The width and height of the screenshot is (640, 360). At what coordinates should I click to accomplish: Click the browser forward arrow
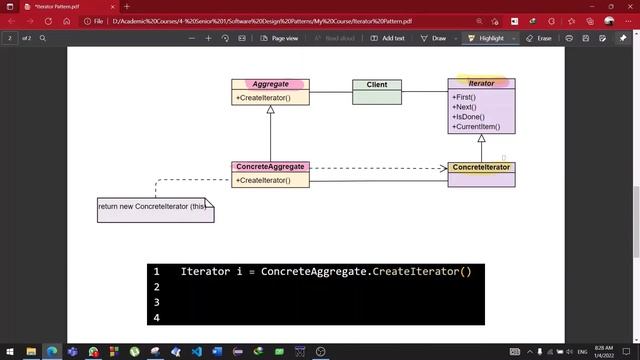(30, 21)
